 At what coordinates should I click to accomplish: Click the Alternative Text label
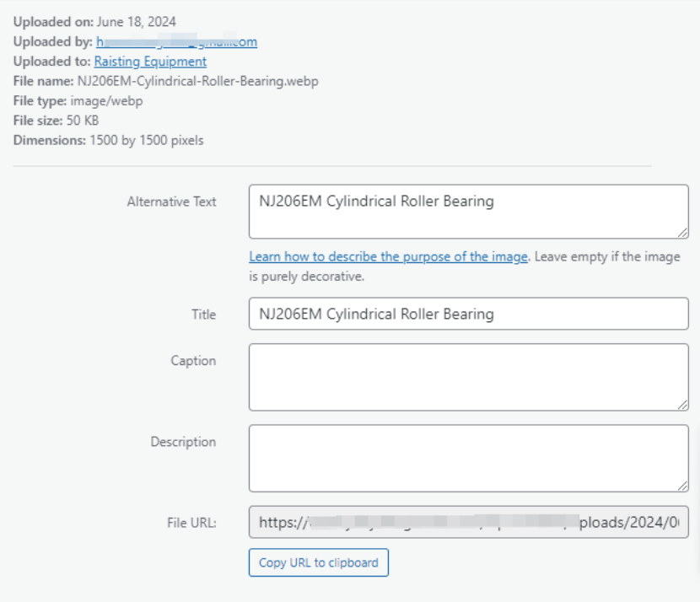coord(171,202)
